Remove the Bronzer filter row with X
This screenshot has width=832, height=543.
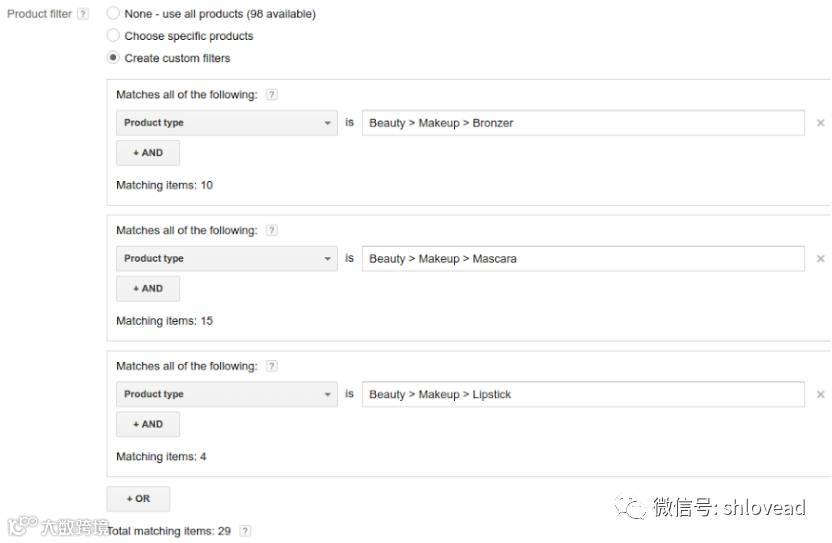[x=820, y=123]
